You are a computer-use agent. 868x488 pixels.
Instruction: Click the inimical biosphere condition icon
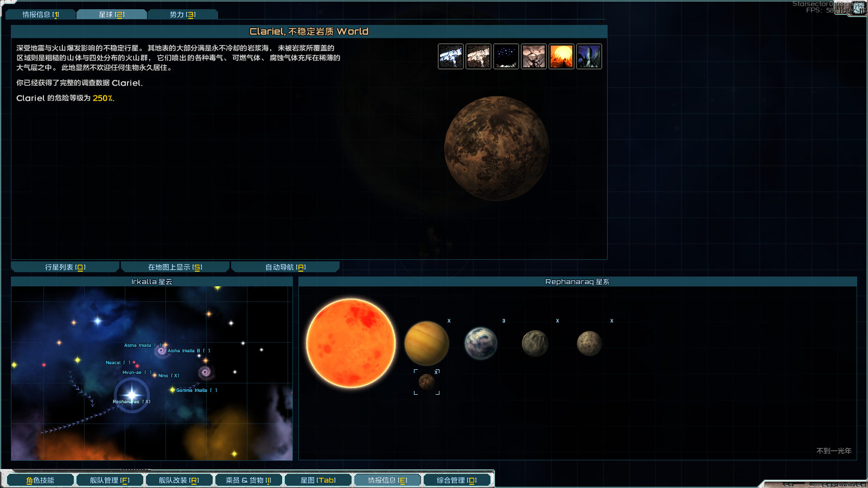[x=589, y=56]
